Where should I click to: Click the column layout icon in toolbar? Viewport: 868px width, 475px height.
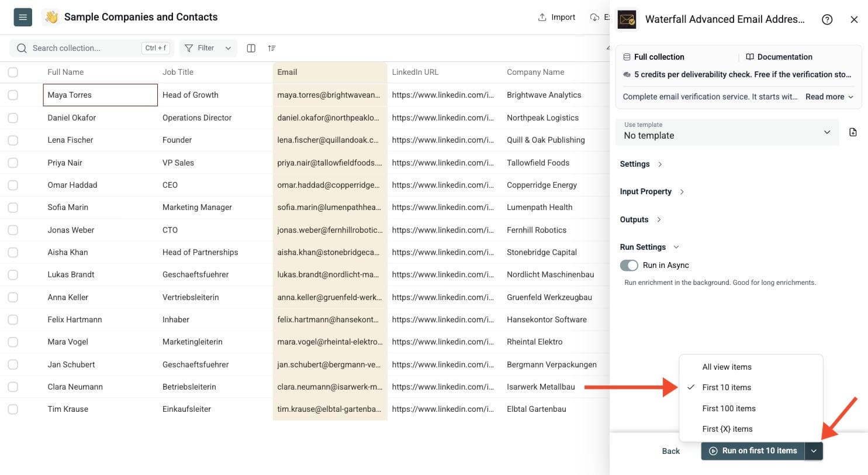(251, 48)
